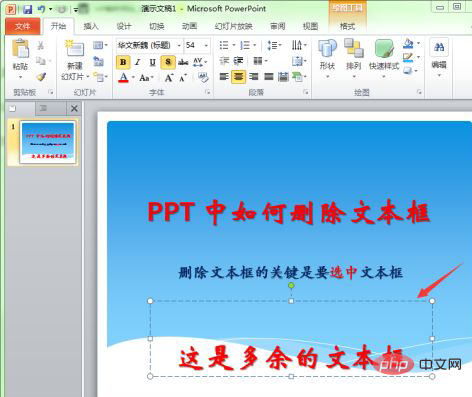
Task: Toggle Bold formatting button
Action: [123, 62]
